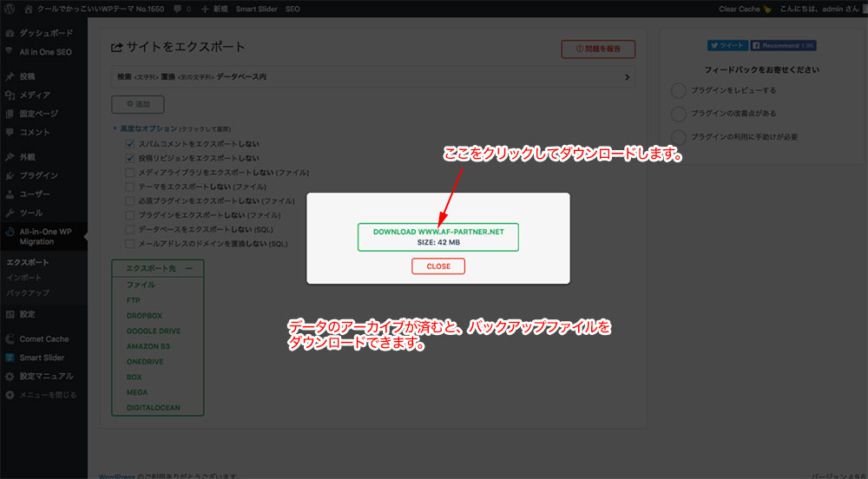Open Smart Slider in admin bar
868x479 pixels.
pos(256,9)
